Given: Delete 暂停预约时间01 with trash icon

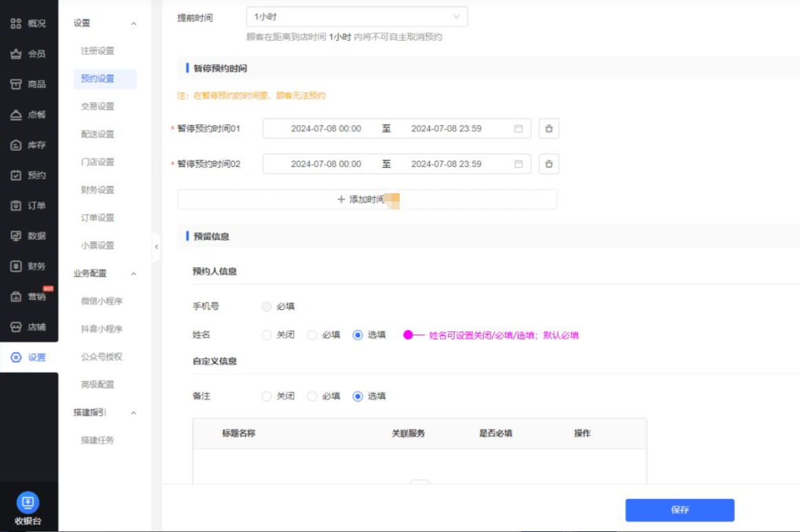Looking at the screenshot, I should (548, 129).
